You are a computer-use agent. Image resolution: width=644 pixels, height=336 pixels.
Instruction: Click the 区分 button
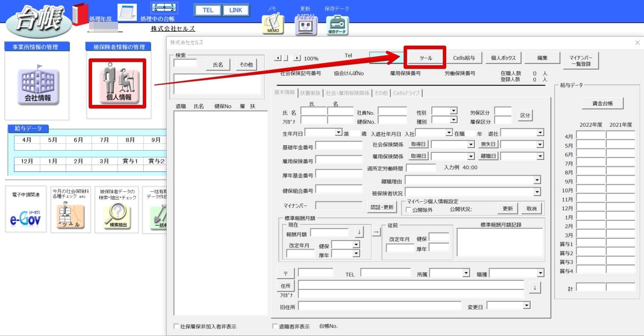coord(525,116)
